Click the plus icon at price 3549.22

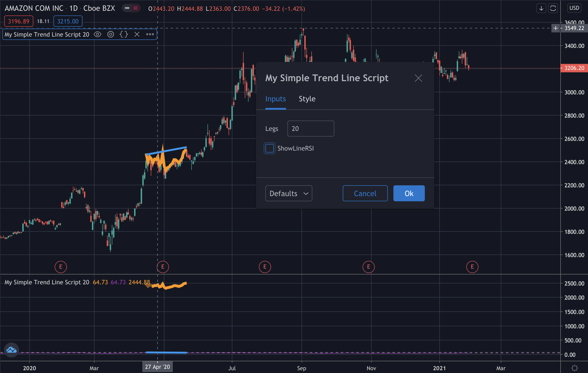(555, 28)
